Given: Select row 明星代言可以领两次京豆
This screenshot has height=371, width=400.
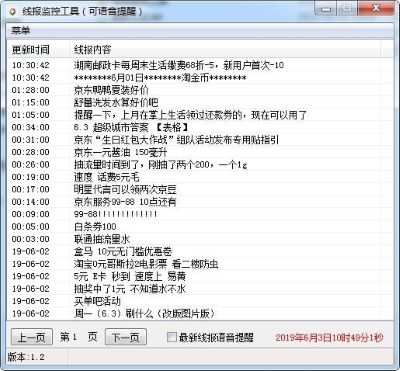Looking at the screenshot, I should coord(200,189).
